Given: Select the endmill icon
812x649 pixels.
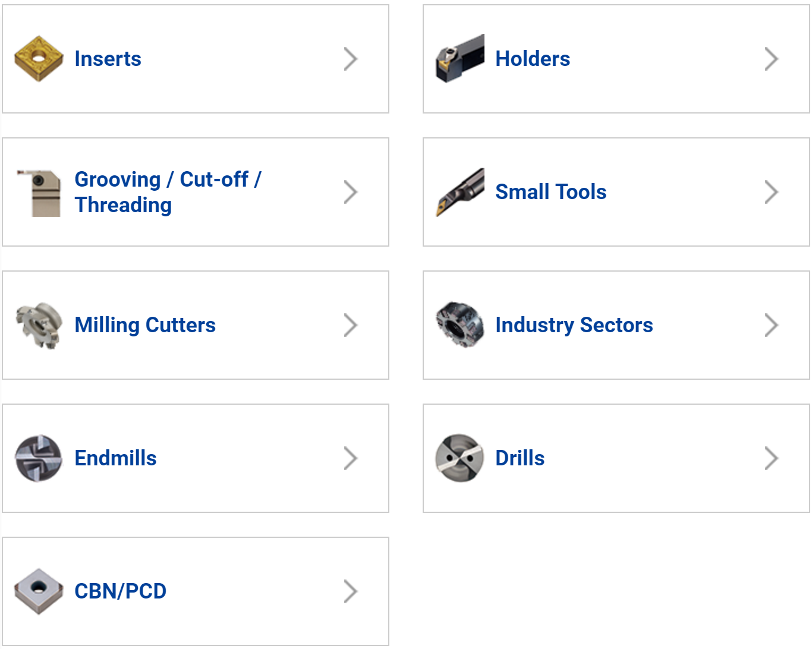Looking at the screenshot, I should 39,458.
